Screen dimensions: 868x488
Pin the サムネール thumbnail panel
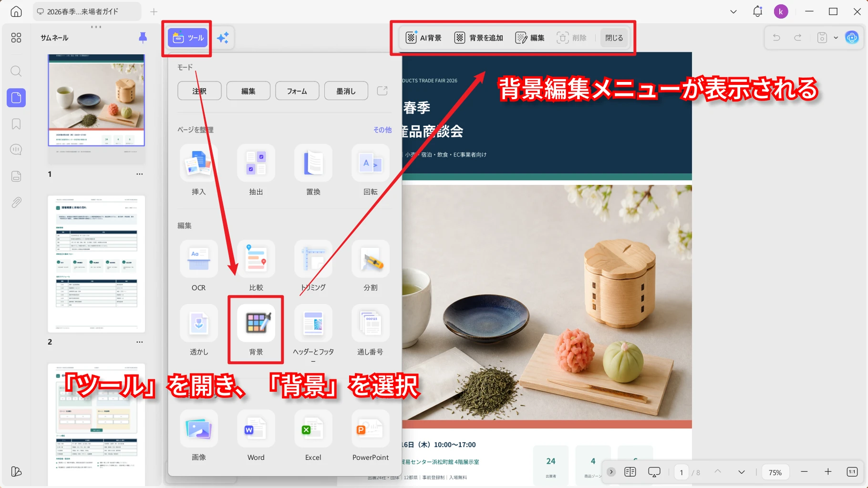point(143,38)
